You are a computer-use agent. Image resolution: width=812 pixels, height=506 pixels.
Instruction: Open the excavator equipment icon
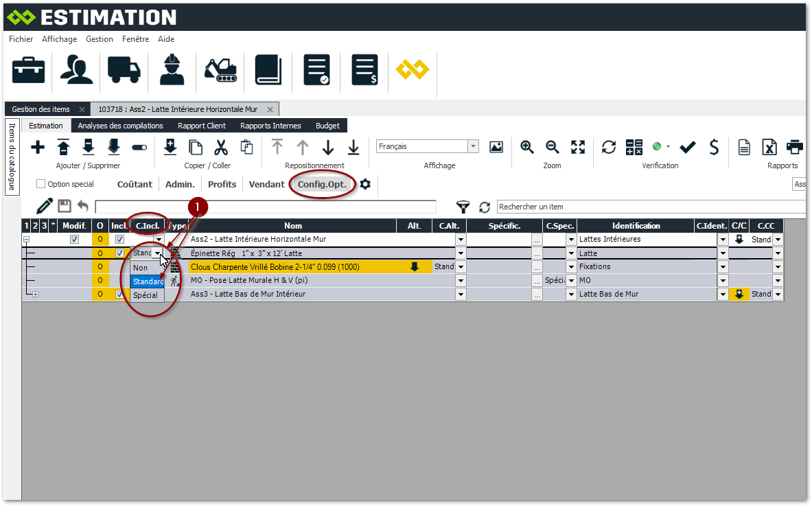[x=221, y=70]
